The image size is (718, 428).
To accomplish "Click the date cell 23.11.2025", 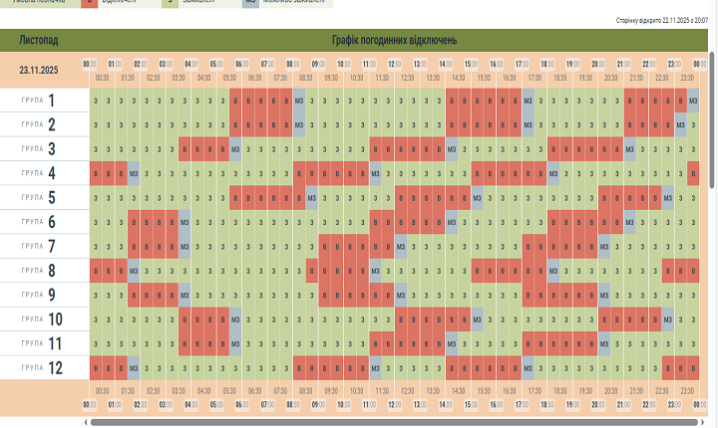I will (x=41, y=71).
